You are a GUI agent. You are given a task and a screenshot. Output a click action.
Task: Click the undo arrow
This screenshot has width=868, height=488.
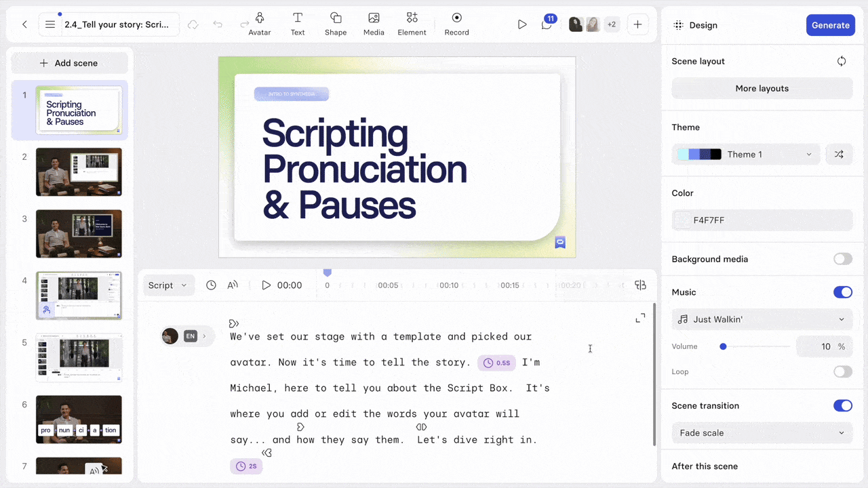pyautogui.click(x=218, y=24)
